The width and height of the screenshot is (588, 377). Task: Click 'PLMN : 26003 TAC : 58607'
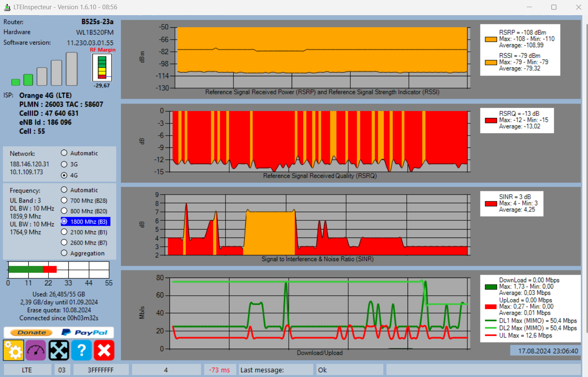coord(61,104)
